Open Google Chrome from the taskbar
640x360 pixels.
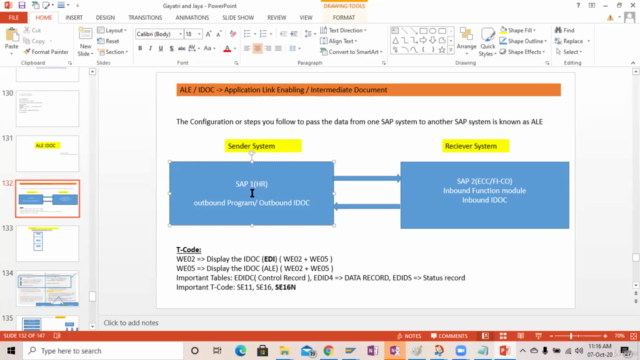329,351
